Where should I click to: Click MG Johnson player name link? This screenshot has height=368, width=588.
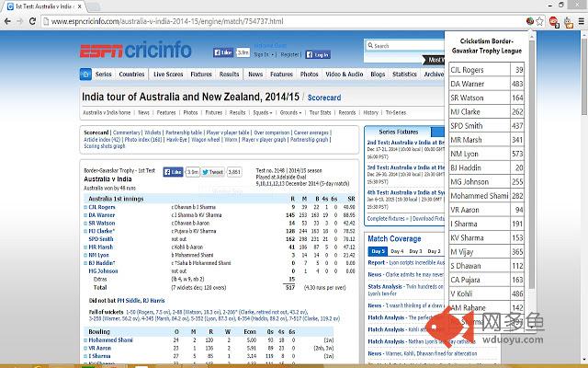click(x=103, y=271)
